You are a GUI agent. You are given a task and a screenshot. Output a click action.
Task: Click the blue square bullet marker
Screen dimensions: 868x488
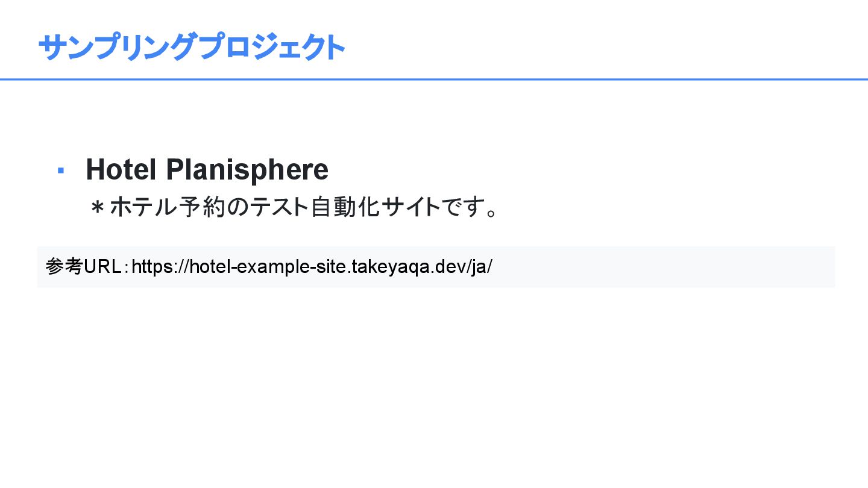[60, 171]
